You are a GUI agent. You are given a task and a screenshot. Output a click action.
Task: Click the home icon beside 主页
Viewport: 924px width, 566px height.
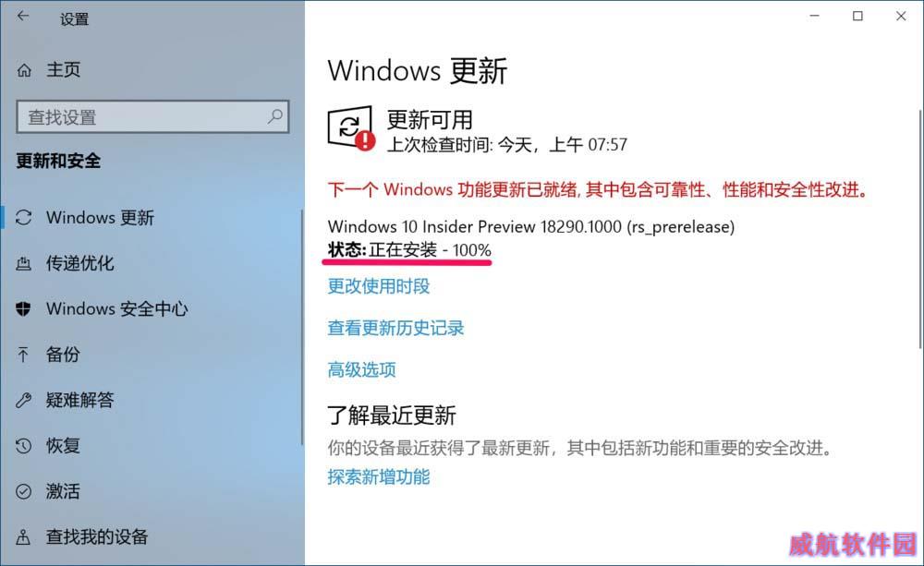click(24, 70)
